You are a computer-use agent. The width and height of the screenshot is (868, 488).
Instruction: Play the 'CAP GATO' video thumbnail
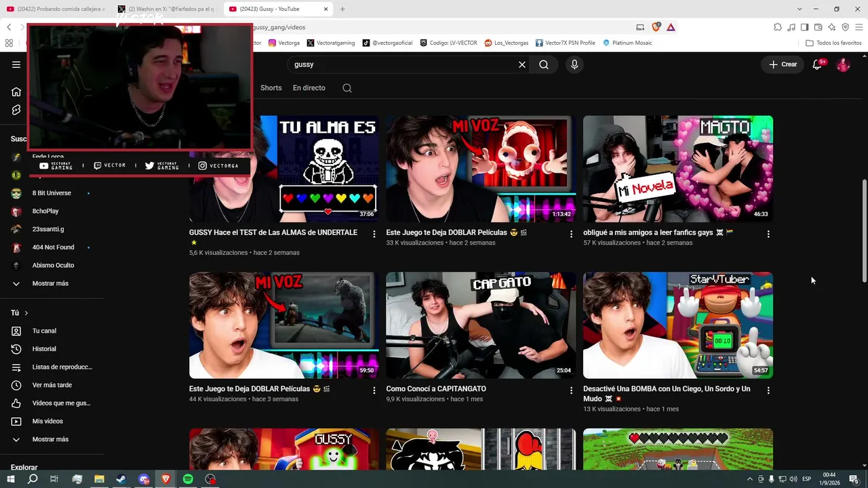pyautogui.click(x=481, y=325)
